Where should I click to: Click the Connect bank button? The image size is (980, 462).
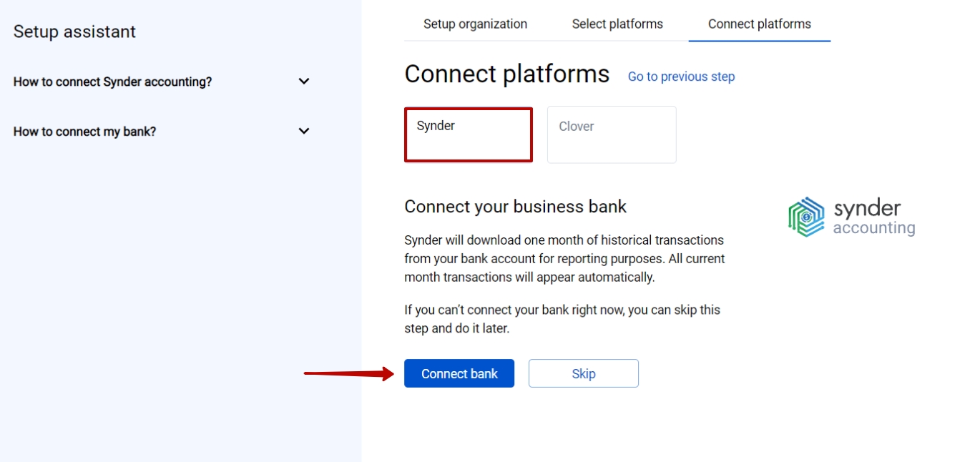click(459, 373)
